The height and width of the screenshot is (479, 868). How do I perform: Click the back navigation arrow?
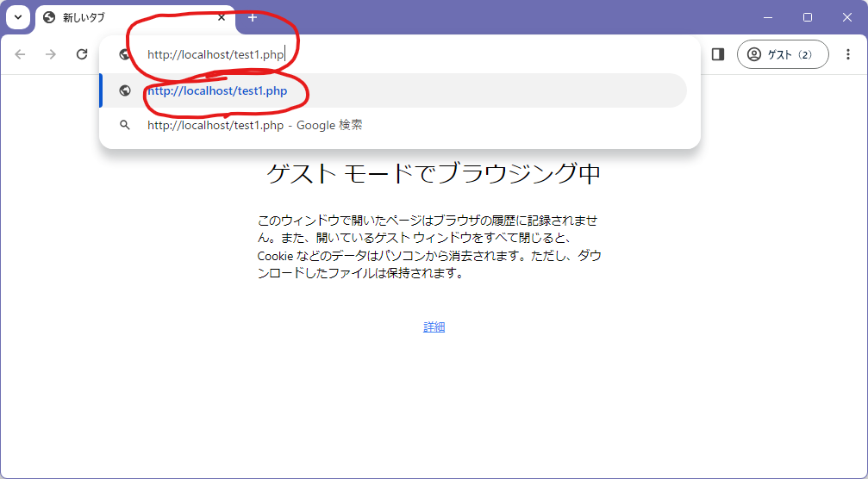click(20, 54)
